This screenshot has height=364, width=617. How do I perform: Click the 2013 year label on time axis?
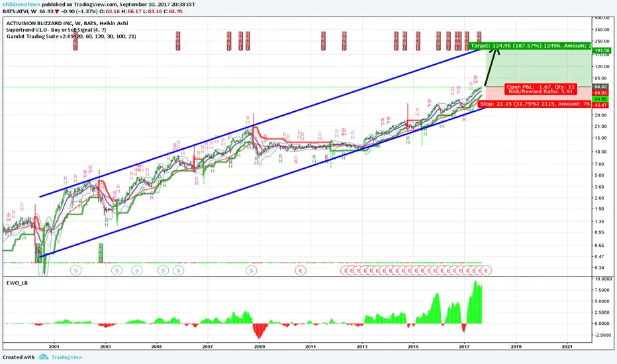click(362, 347)
